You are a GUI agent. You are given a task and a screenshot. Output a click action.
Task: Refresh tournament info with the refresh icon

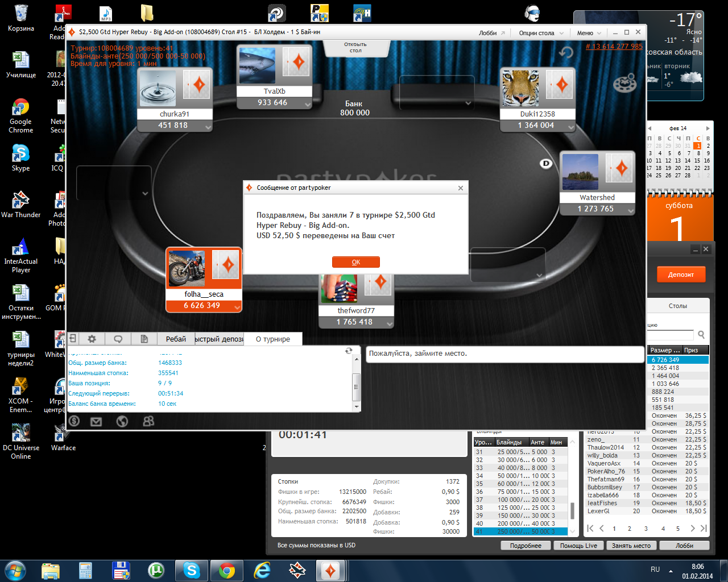point(349,351)
